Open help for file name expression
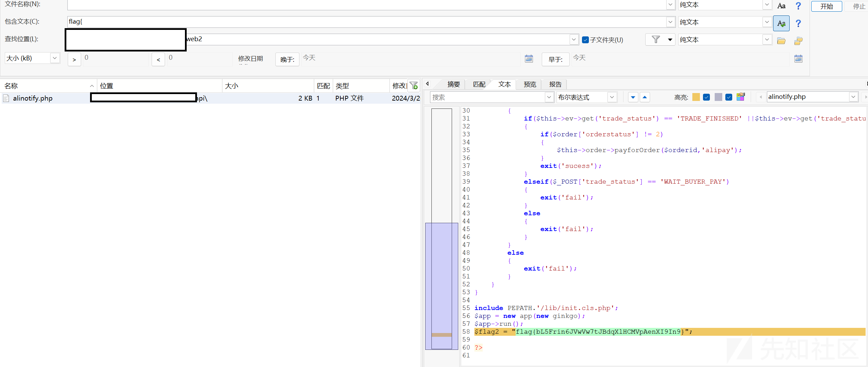 tap(798, 6)
